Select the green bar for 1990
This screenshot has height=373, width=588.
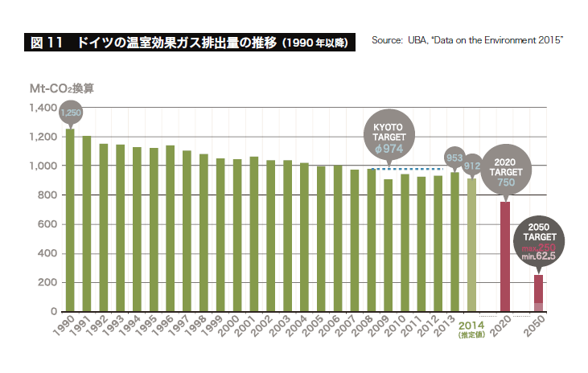coord(70,220)
